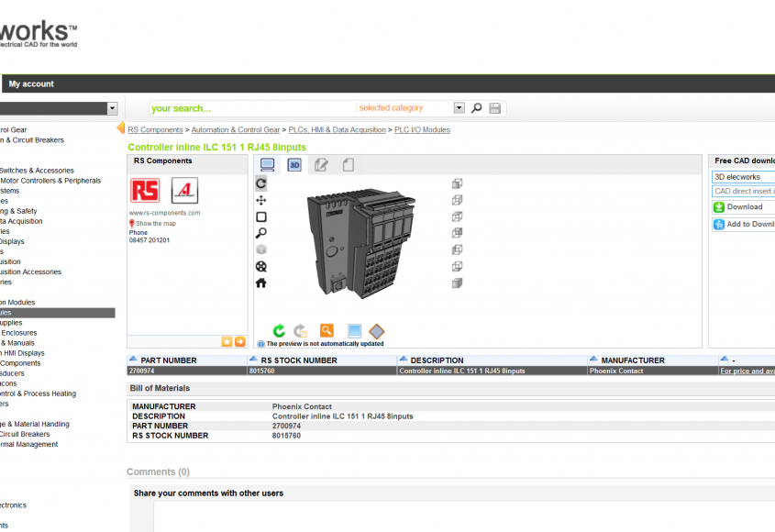The height and width of the screenshot is (532, 775).
Task: Select the pan move tool
Action: coord(261,200)
